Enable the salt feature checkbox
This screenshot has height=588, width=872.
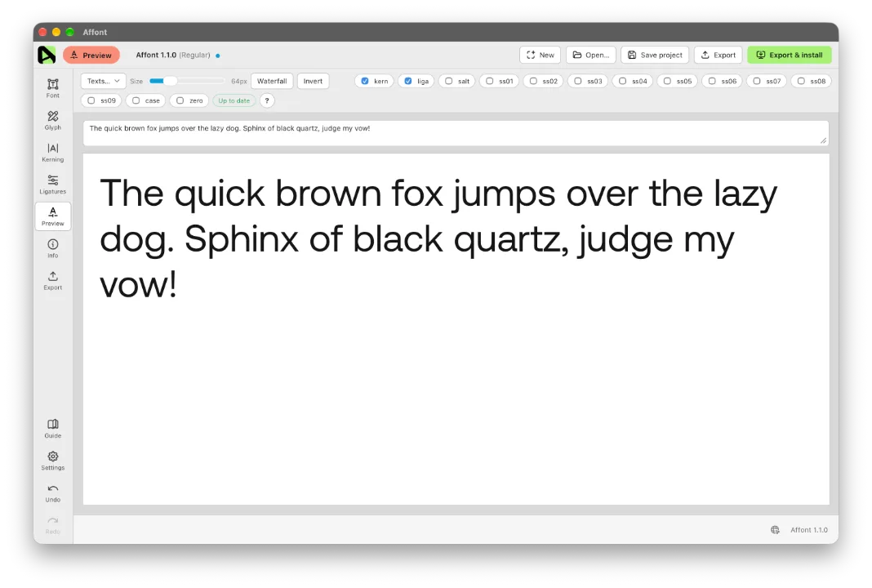coord(449,81)
